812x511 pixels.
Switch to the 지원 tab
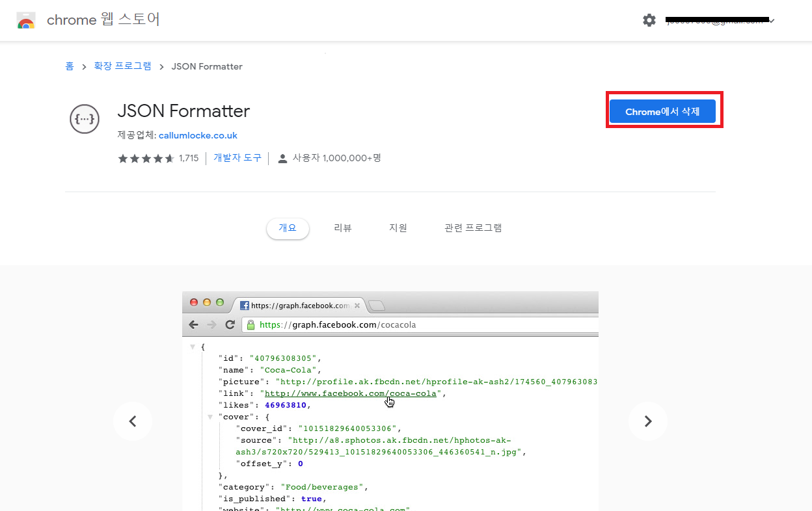pyautogui.click(x=398, y=228)
